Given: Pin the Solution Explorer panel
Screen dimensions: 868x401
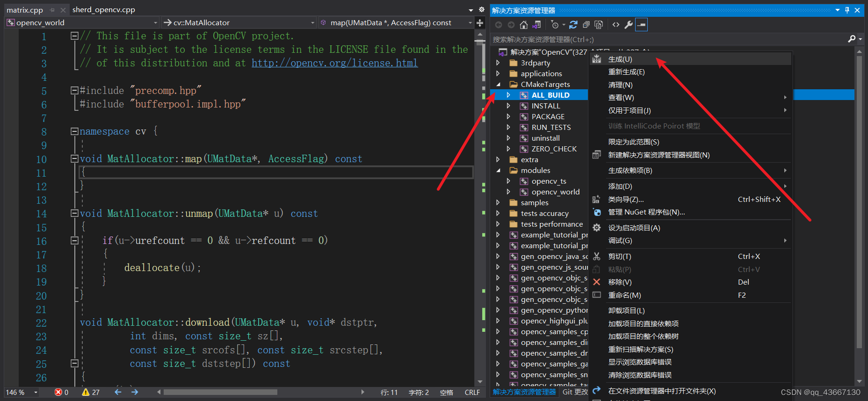Looking at the screenshot, I should click(x=847, y=10).
